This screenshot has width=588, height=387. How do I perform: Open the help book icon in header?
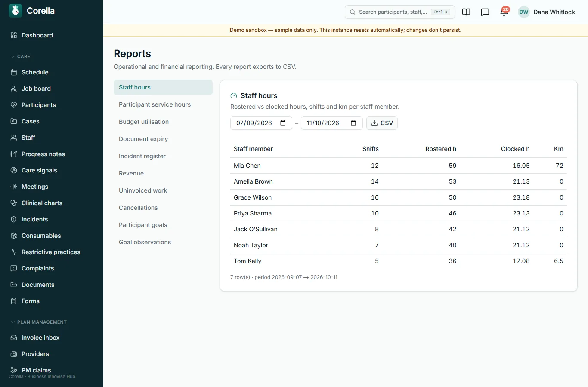466,12
